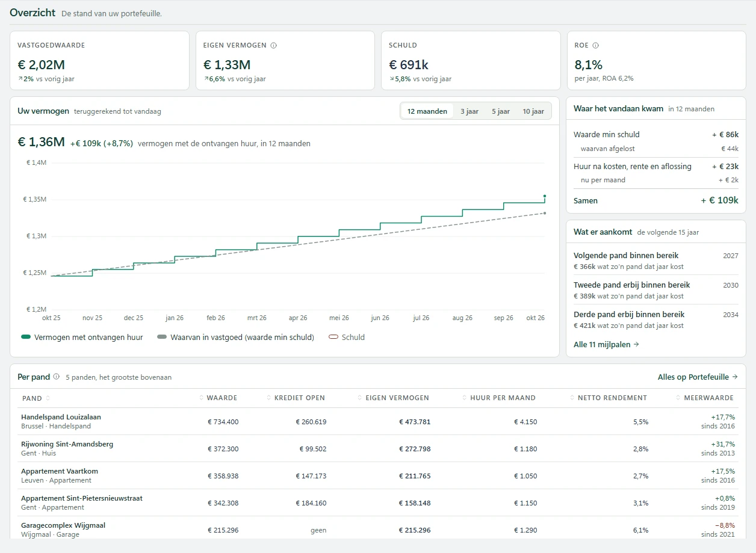Image resolution: width=756 pixels, height=553 pixels.
Task: Sort properties by the Meerwaarde column
Action: click(x=705, y=398)
